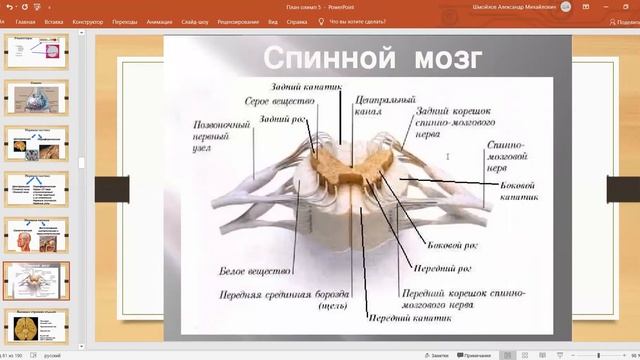This screenshot has height=360, width=640.
Task: Click the label 'Передний канатик' on the diagram
Action: click(x=410, y=318)
